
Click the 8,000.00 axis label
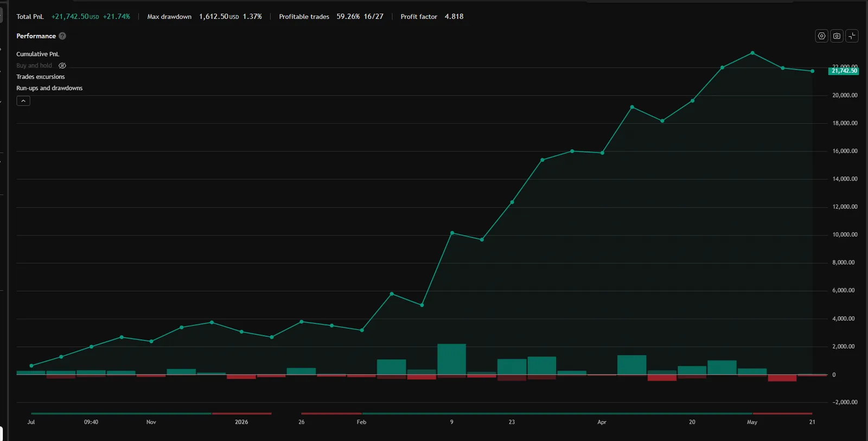tap(843, 263)
